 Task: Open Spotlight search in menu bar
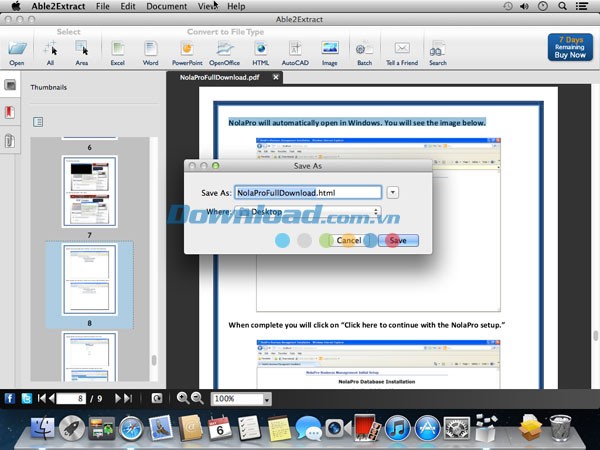point(562,6)
